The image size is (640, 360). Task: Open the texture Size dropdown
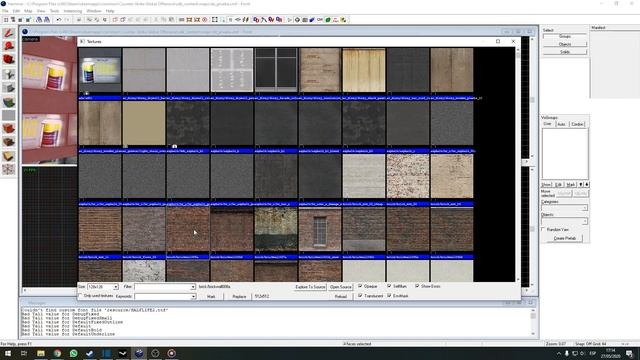[x=116, y=287]
